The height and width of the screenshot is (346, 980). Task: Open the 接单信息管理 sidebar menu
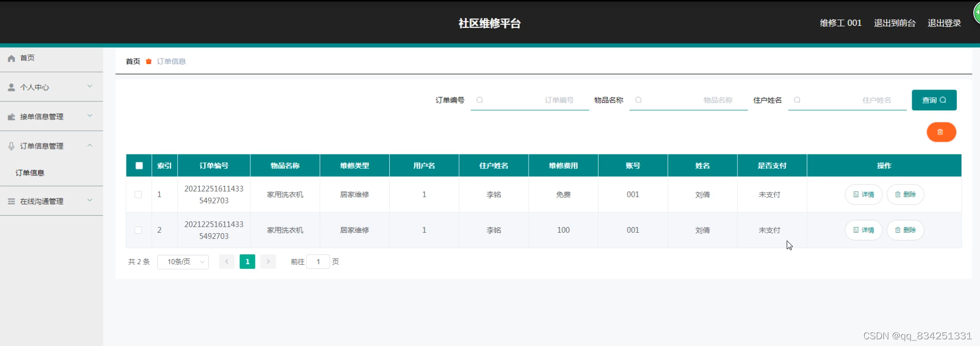click(x=51, y=117)
